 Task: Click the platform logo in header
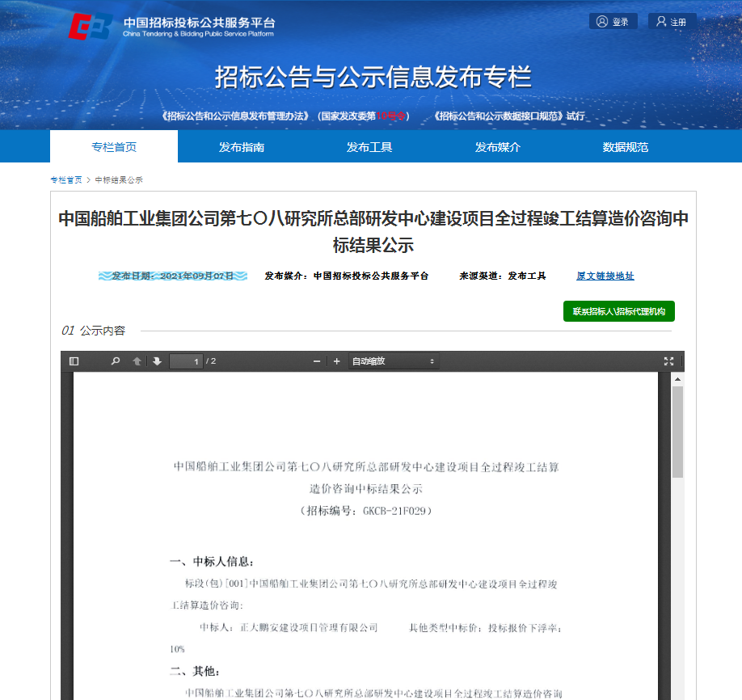(x=89, y=26)
